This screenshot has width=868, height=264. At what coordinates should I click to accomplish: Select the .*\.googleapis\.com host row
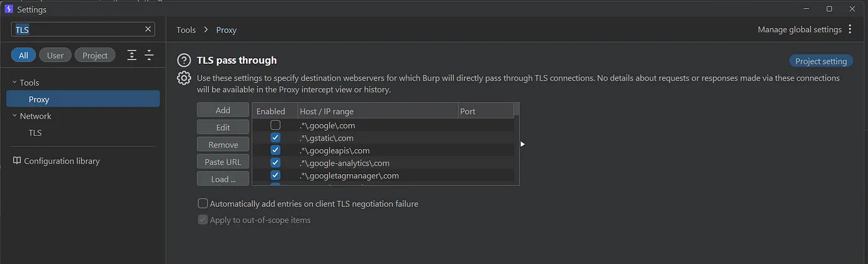(x=383, y=150)
